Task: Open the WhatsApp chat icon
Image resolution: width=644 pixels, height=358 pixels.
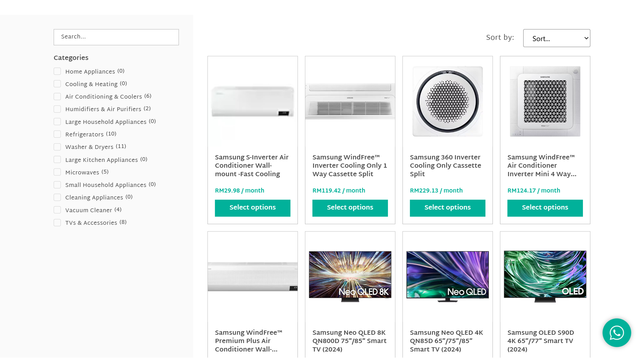Action: (616, 333)
